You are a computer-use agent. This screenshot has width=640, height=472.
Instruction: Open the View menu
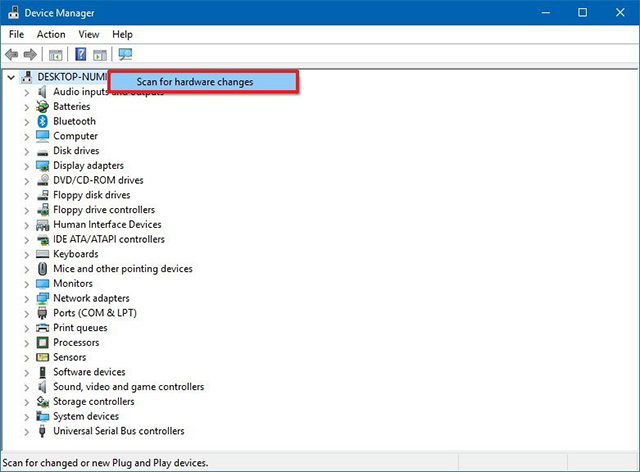tap(89, 34)
